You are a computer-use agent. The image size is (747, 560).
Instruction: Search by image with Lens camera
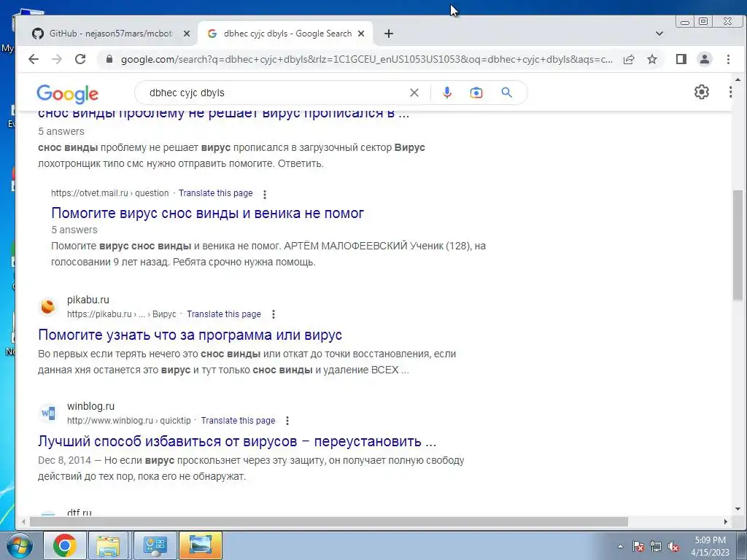pyautogui.click(x=476, y=93)
